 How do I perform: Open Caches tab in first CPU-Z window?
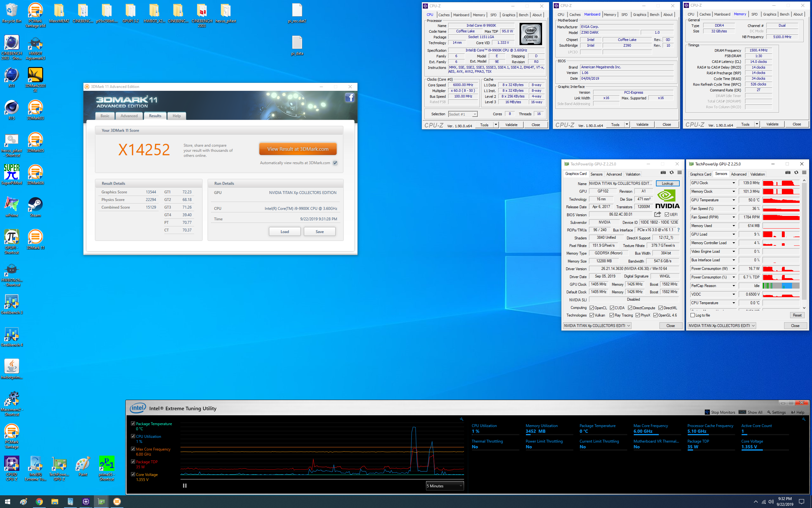(443, 15)
